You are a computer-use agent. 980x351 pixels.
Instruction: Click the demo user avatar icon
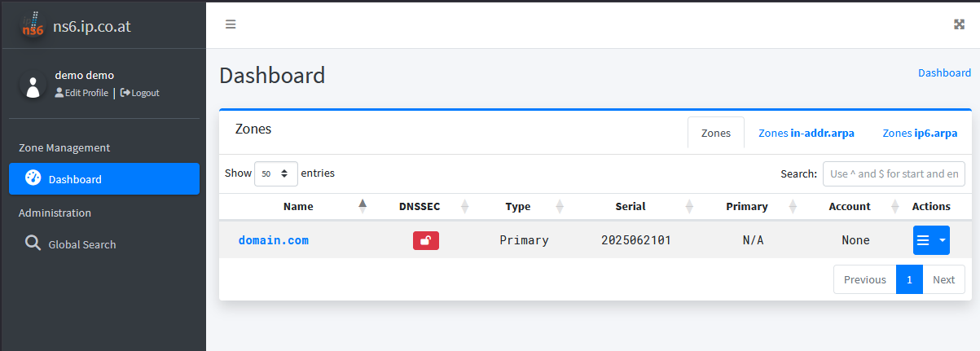33,86
